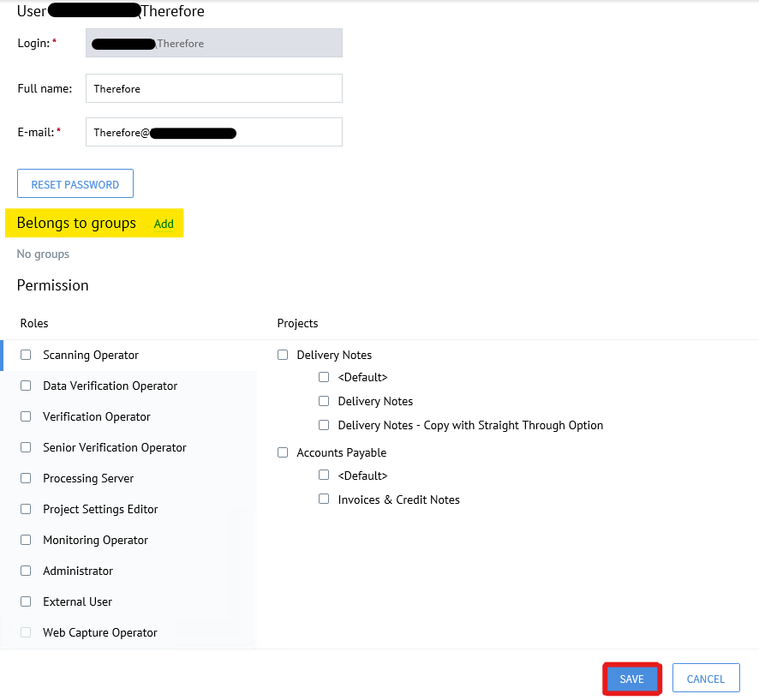Click into the E-mail input field

pyautogui.click(x=214, y=132)
